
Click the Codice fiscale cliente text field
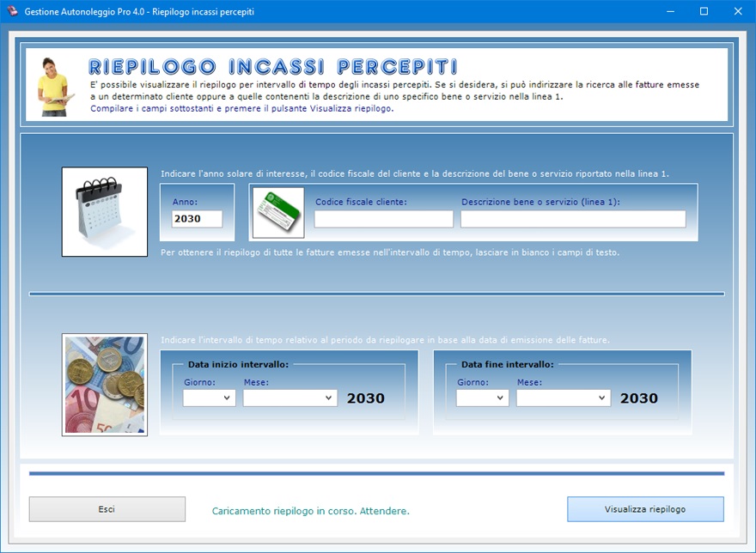pos(384,219)
